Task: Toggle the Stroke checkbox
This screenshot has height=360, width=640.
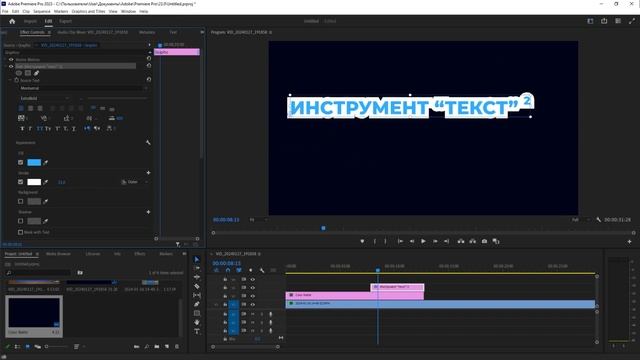Action: pos(20,182)
